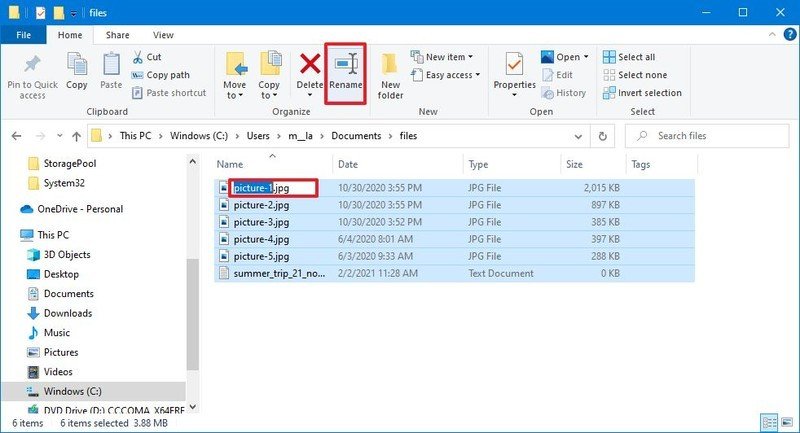Open the View ribbon tab

(163, 35)
